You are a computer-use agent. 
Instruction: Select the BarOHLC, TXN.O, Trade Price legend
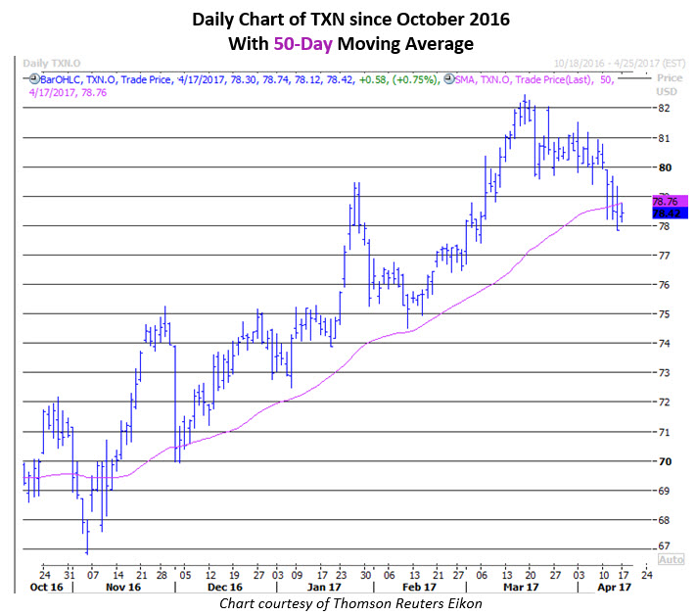coord(107,80)
